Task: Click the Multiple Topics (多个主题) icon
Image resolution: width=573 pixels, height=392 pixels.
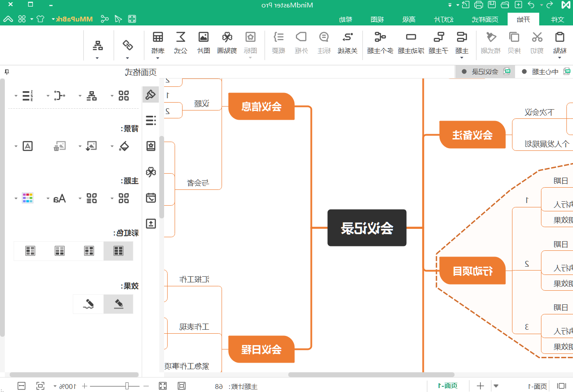Action: 380,37
